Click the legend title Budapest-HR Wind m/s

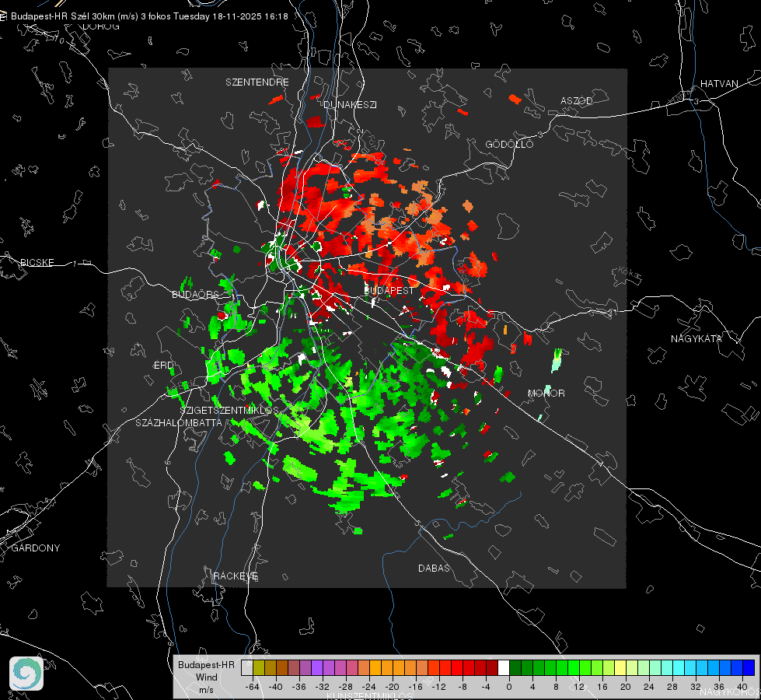(206, 677)
